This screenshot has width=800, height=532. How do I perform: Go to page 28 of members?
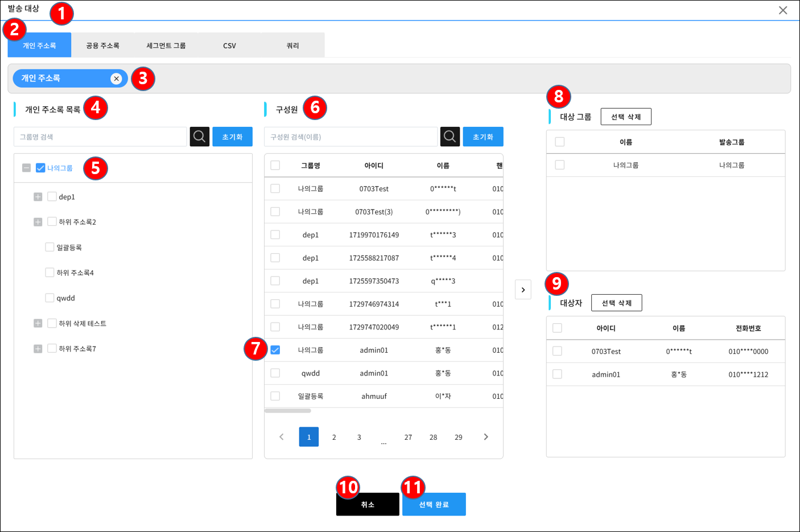tap(434, 437)
